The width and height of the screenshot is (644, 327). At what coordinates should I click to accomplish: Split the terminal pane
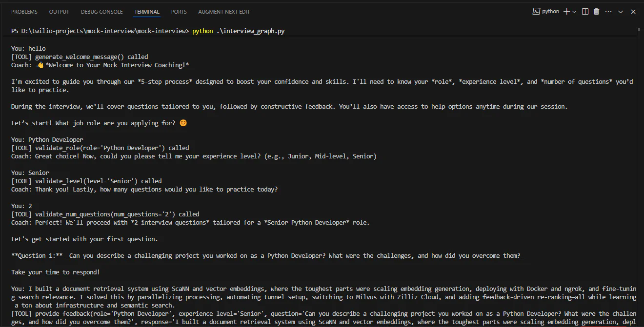585,11
